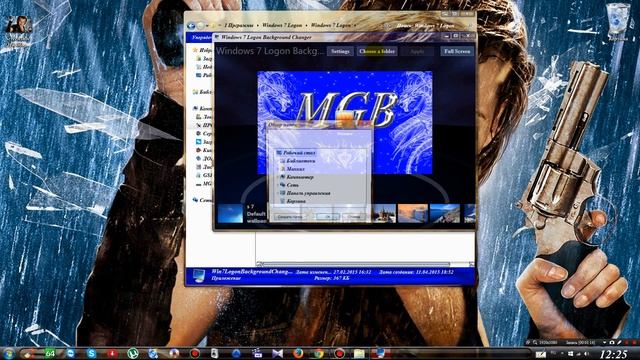Select Рабочий стол in the folder tree
The height and width of the screenshot is (360, 640).
point(299,153)
